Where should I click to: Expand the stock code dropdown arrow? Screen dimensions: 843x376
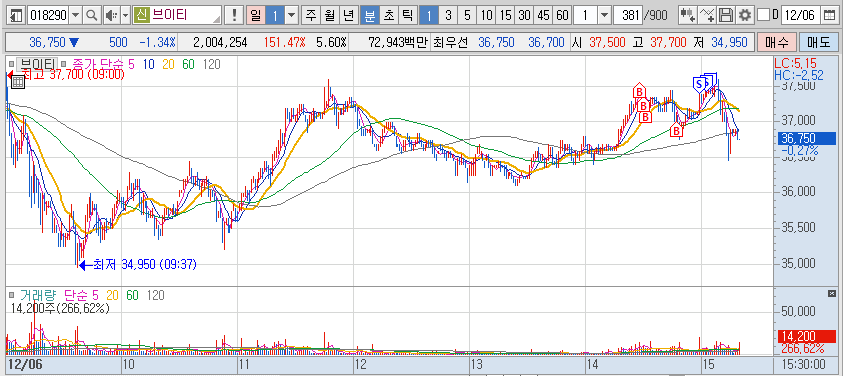[75, 15]
